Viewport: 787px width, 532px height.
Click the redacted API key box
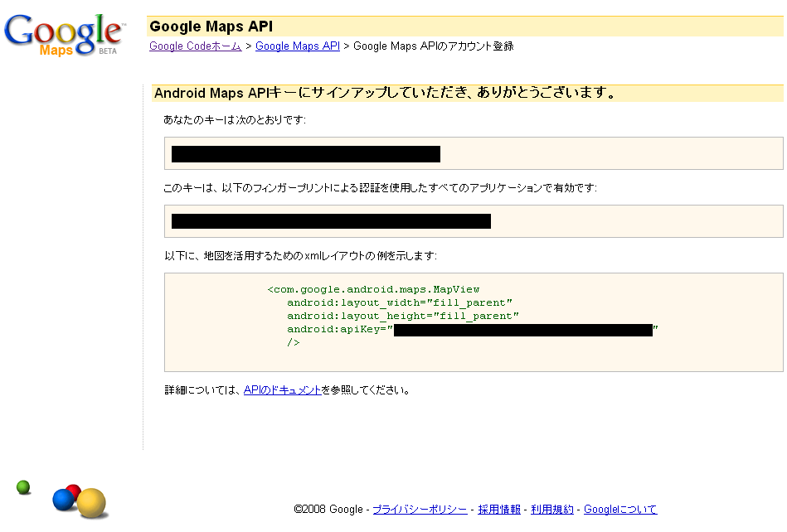474,153
